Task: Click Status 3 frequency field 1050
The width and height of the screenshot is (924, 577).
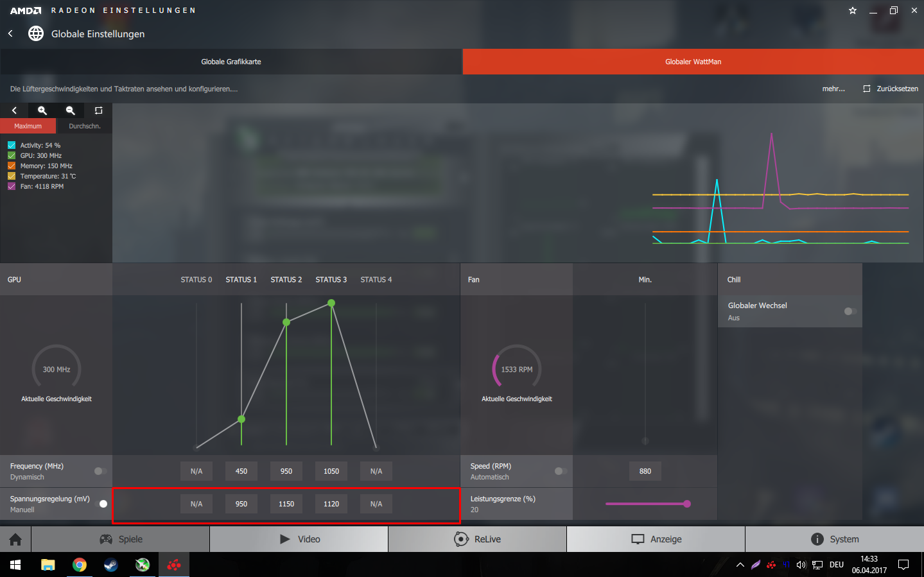Action: coord(331,471)
